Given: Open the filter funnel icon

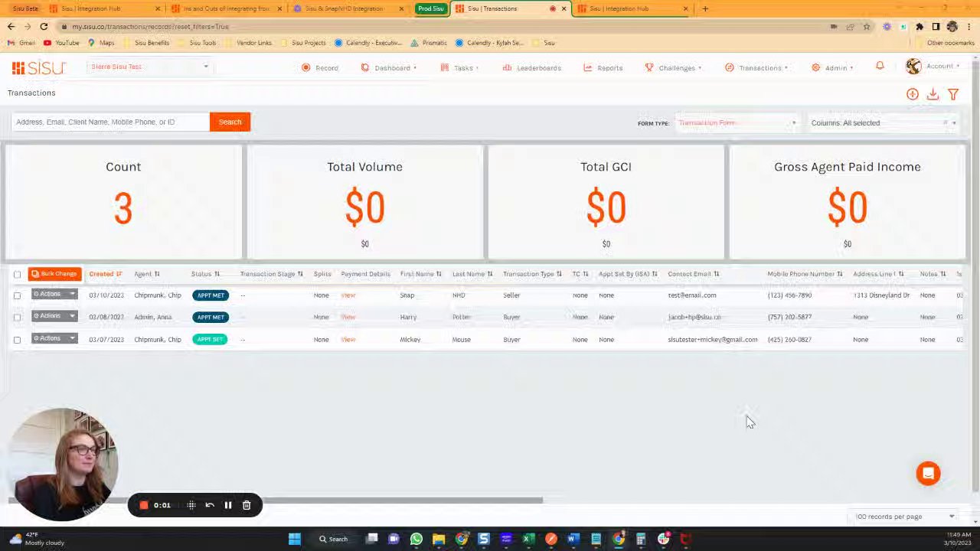Looking at the screenshot, I should tap(953, 94).
